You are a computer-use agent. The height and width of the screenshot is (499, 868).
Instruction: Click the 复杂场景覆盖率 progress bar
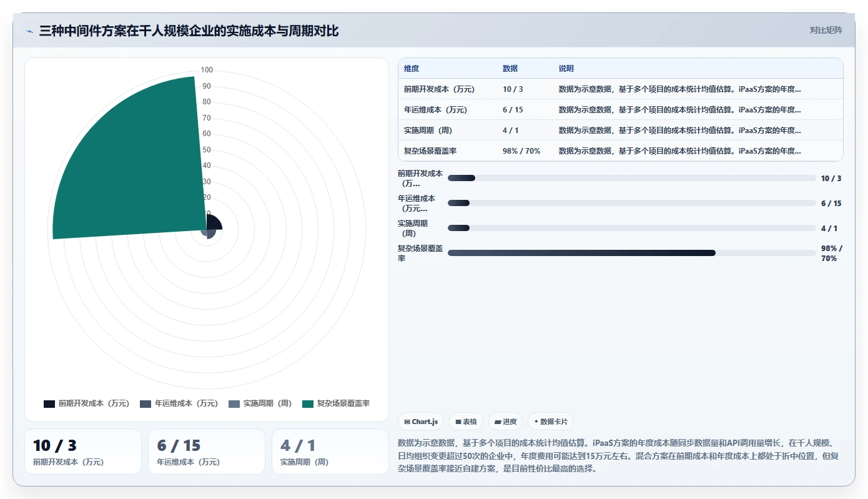click(x=631, y=253)
